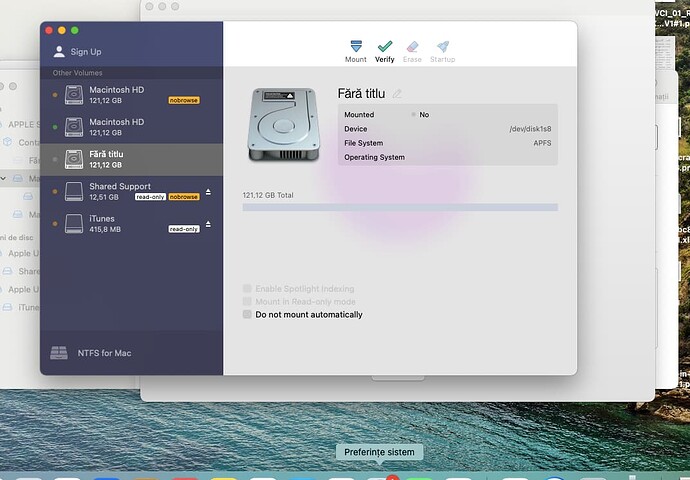The width and height of the screenshot is (690, 480).
Task: Click the 121,12 GB storage usage bar
Action: [399, 207]
